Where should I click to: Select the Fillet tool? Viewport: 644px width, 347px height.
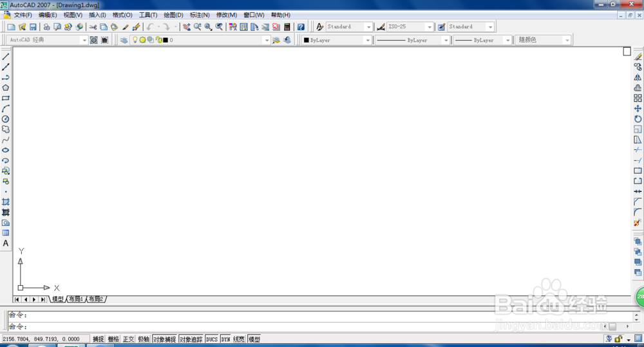(638, 212)
